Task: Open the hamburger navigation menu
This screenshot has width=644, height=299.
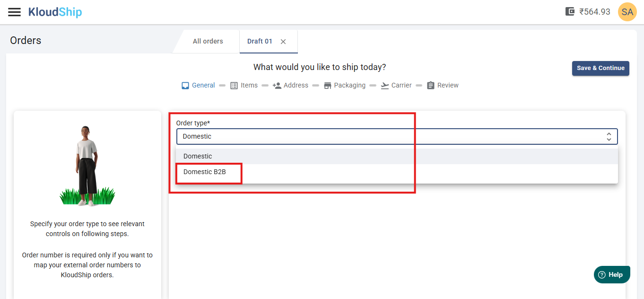Action: [x=15, y=12]
